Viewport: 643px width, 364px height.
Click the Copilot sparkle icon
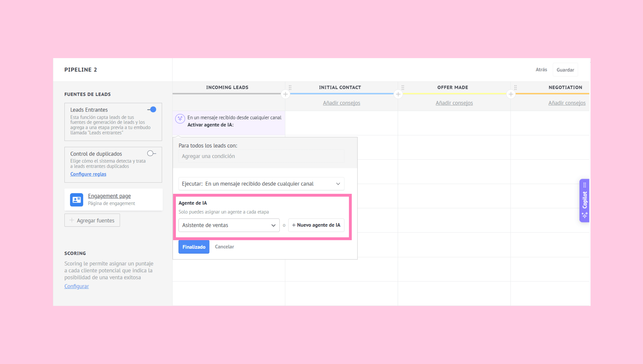pyautogui.click(x=585, y=215)
